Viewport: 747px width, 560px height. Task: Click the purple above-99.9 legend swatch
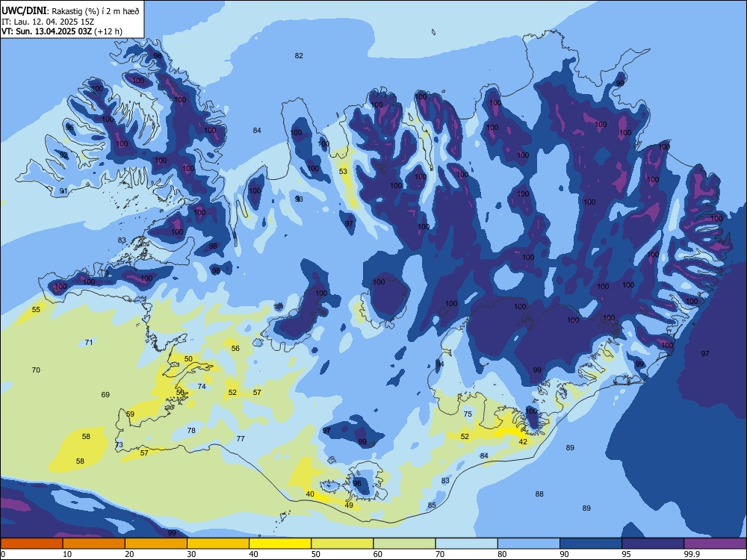(x=715, y=544)
